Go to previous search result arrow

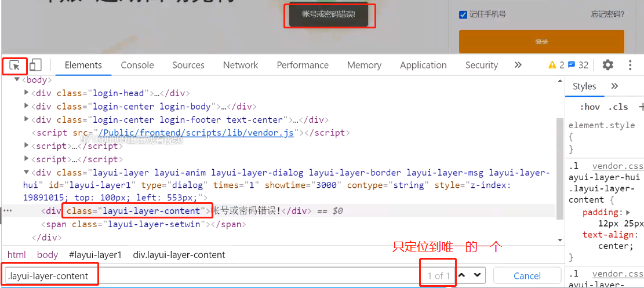point(461,275)
